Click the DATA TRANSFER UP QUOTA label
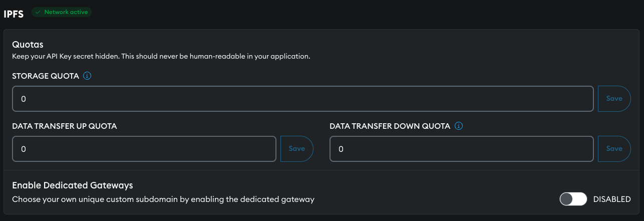The image size is (644, 221). (65, 126)
